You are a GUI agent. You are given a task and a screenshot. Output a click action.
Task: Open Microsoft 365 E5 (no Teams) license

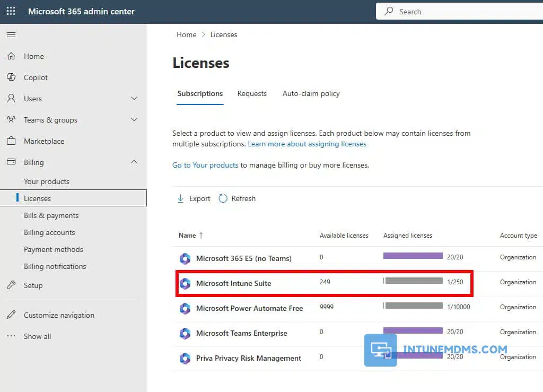tap(244, 258)
